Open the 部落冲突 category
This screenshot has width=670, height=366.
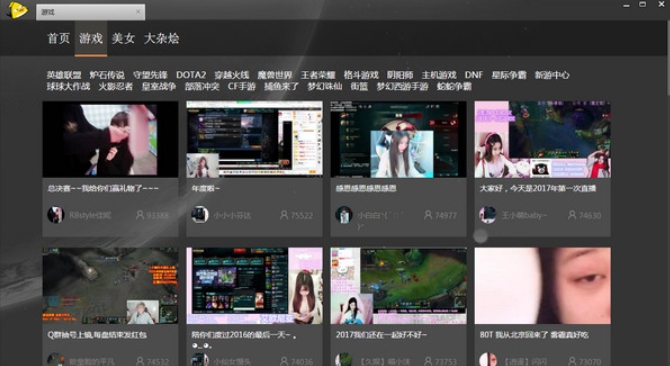pos(202,86)
